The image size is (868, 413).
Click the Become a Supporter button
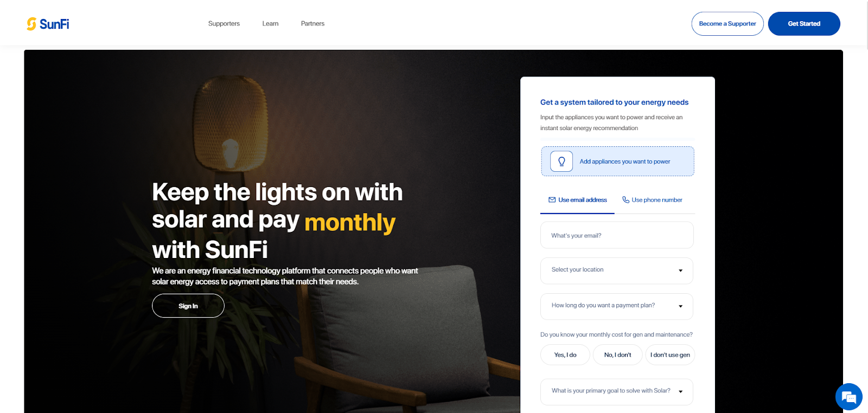pyautogui.click(x=727, y=24)
